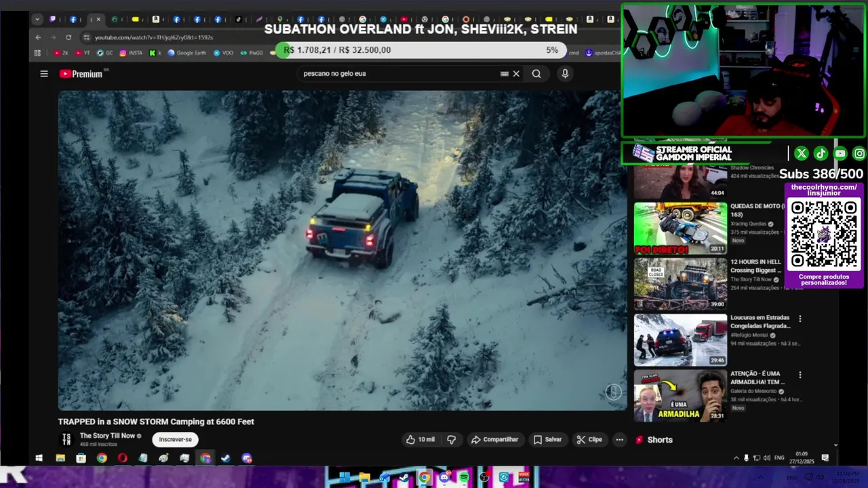
Task: Reload the current YouTube page
Action: [x=68, y=37]
